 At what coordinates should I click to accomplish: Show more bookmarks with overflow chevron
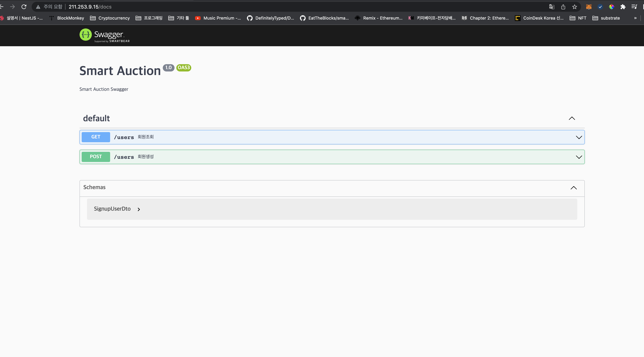[x=635, y=18]
